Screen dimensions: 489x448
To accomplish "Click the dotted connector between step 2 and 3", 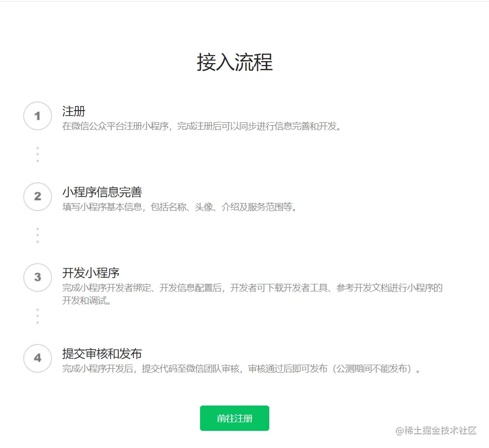I will pyautogui.click(x=37, y=234).
